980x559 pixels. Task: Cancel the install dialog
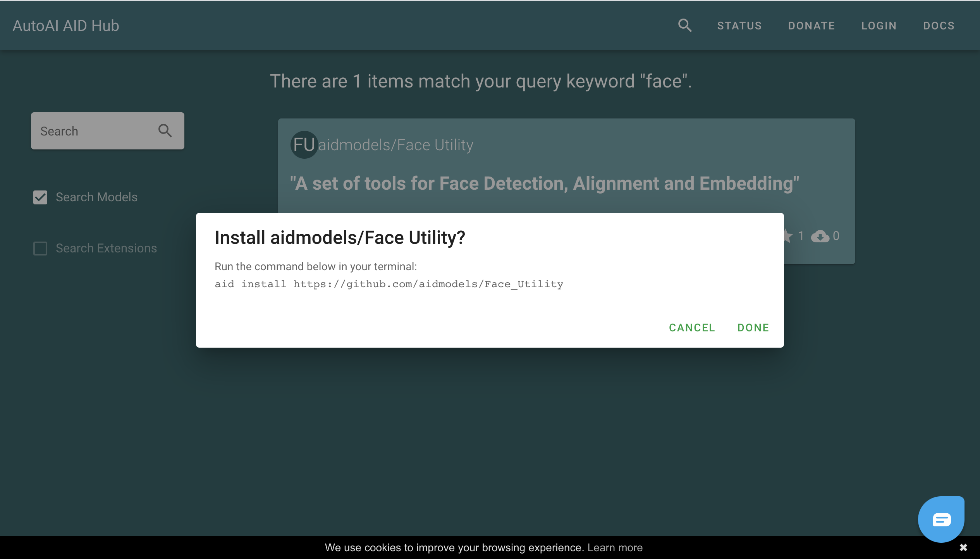(x=692, y=328)
